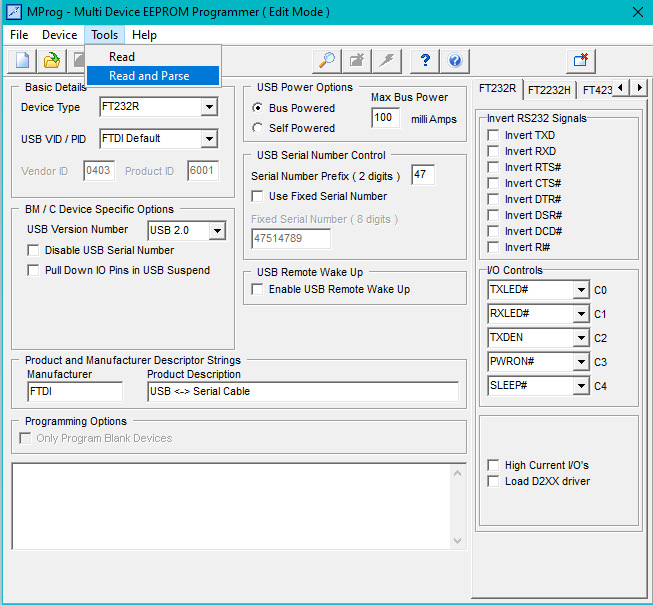
Task: Open the Device menu
Action: (60, 35)
